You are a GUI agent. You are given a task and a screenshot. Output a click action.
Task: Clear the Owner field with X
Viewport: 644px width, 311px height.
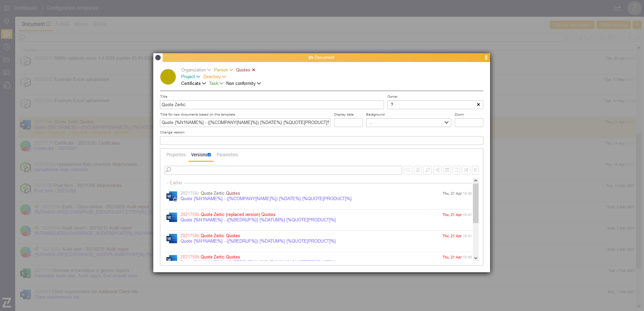478,105
